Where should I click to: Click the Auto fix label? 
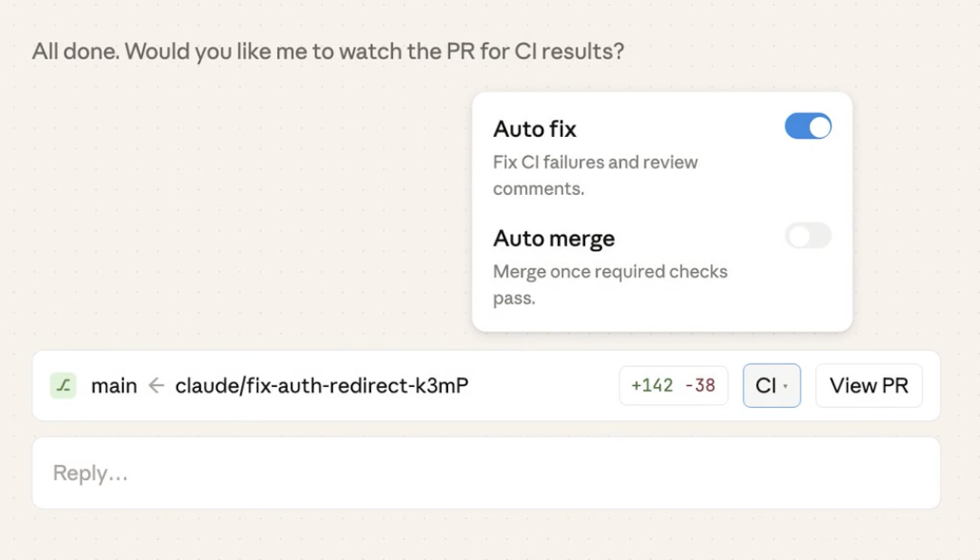(x=534, y=129)
